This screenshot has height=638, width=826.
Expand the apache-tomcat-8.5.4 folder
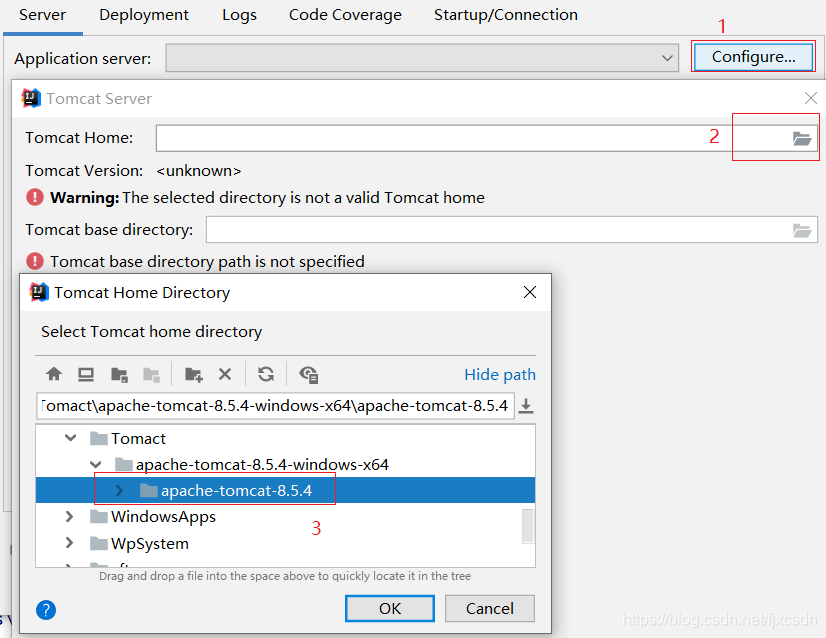pos(120,490)
